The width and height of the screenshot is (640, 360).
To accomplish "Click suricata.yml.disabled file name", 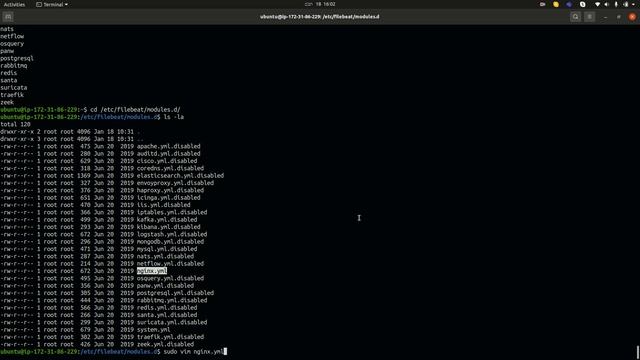I will tap(172, 322).
